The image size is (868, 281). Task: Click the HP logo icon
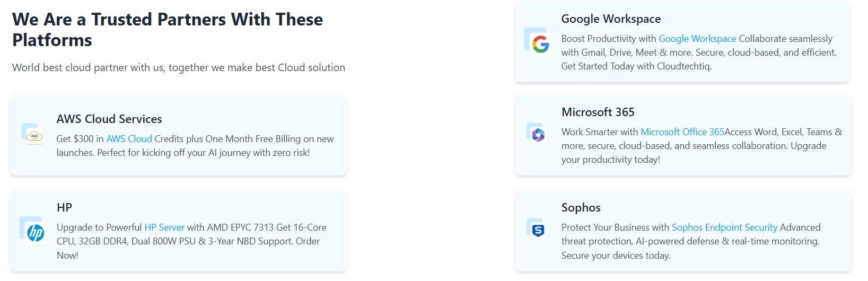click(x=36, y=233)
